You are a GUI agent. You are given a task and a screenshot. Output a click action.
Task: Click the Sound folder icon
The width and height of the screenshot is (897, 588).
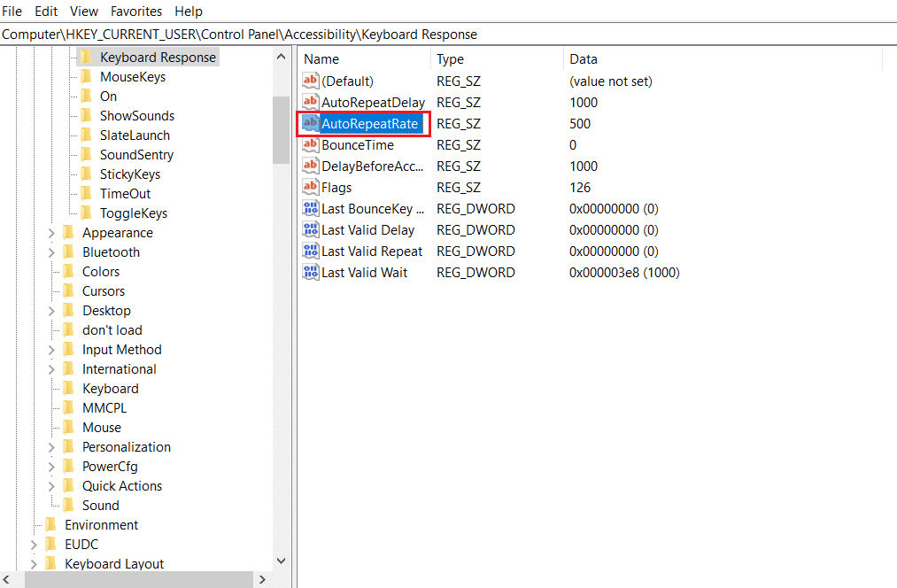[68, 504]
